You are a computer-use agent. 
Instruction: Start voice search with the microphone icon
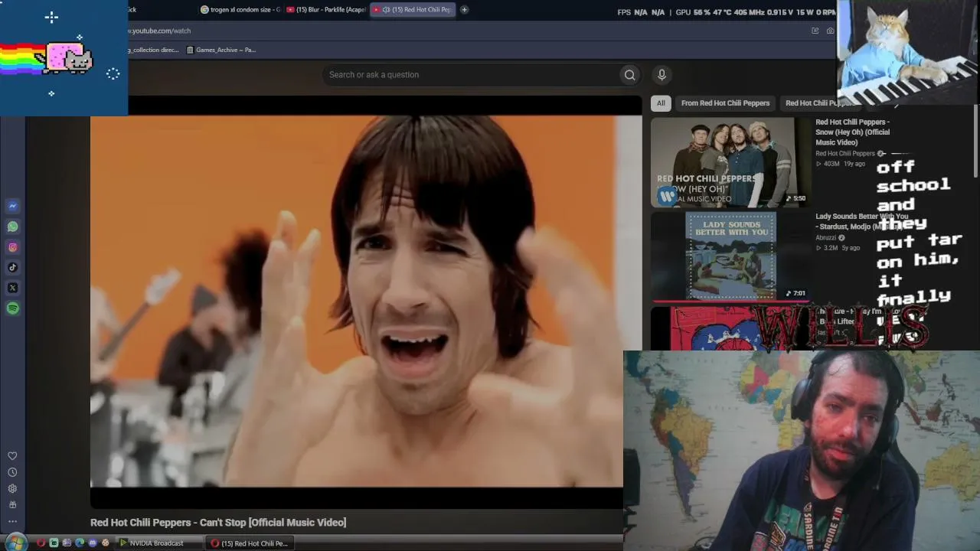pyautogui.click(x=661, y=74)
